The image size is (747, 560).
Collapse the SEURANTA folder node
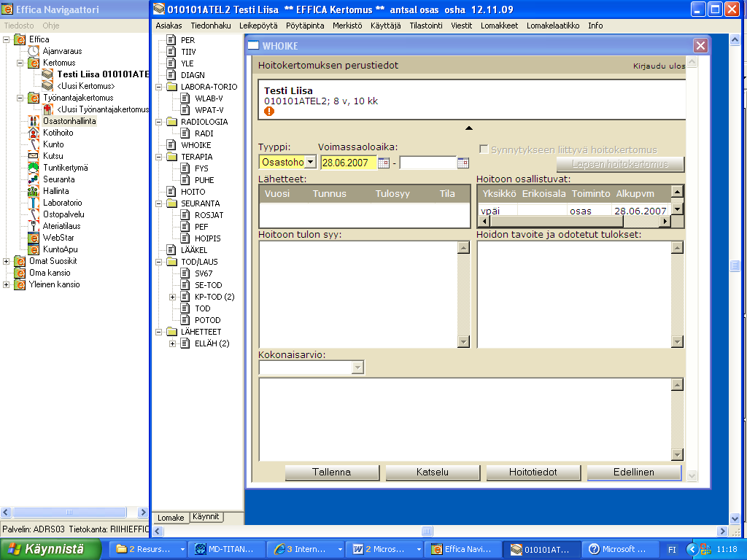[158, 203]
